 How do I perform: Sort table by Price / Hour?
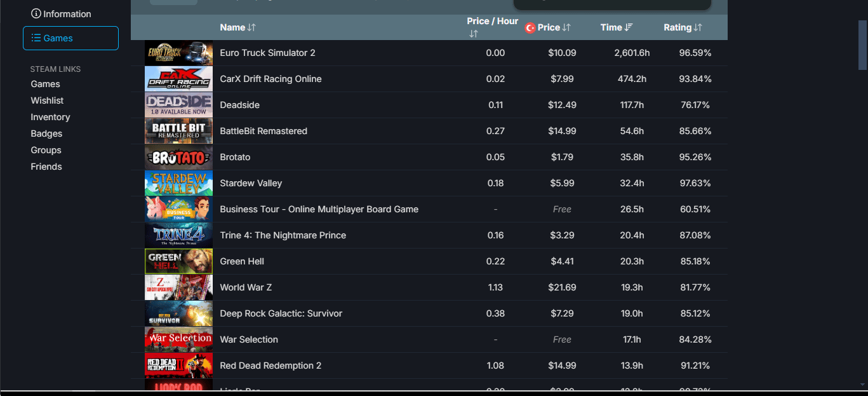(x=492, y=27)
